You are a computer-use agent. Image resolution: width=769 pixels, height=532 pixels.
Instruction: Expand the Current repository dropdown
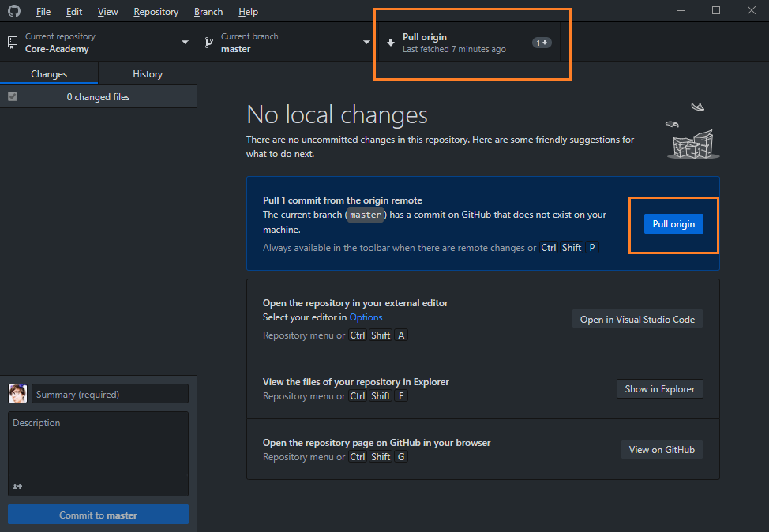point(185,43)
